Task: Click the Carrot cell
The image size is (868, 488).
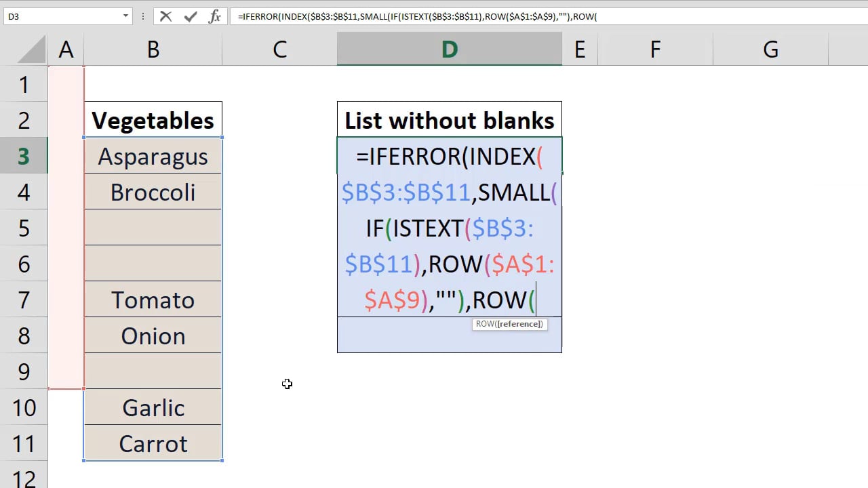Action: (x=153, y=443)
